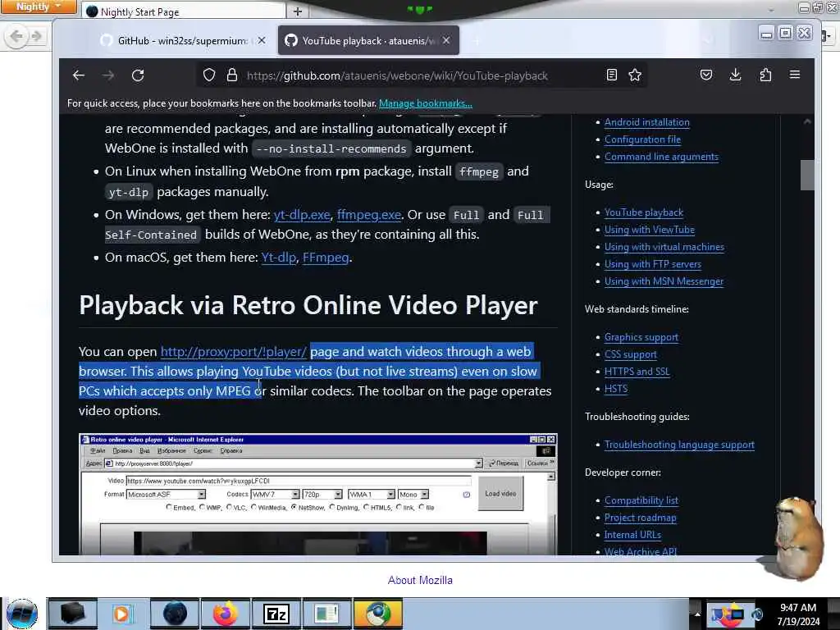Open the HSTS link
Image resolution: width=840 pixels, height=630 pixels.
click(x=616, y=388)
